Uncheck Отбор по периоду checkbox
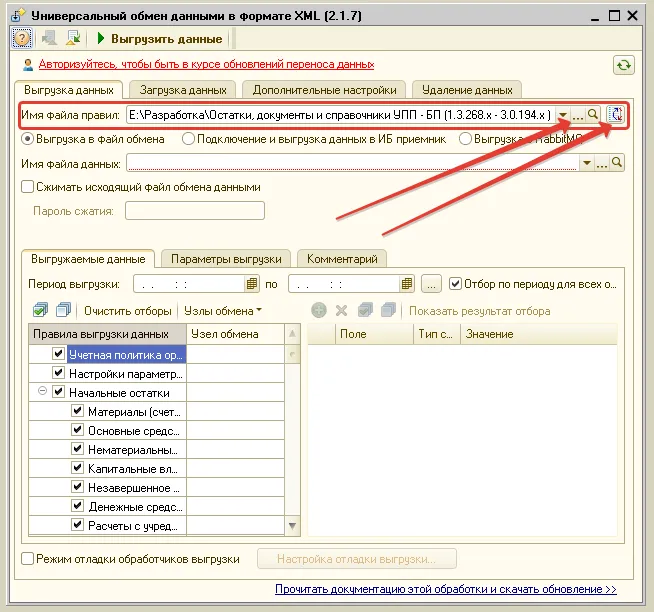This screenshot has height=612, width=654. pyautogui.click(x=456, y=284)
